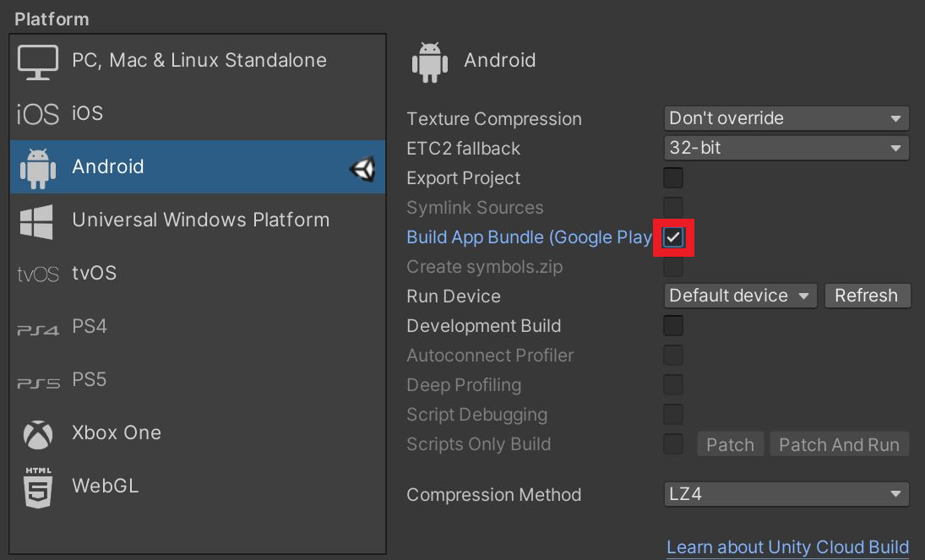Expand the ETC2 fallback 32-bit dropdown
This screenshot has width=925, height=560.
[x=786, y=148]
